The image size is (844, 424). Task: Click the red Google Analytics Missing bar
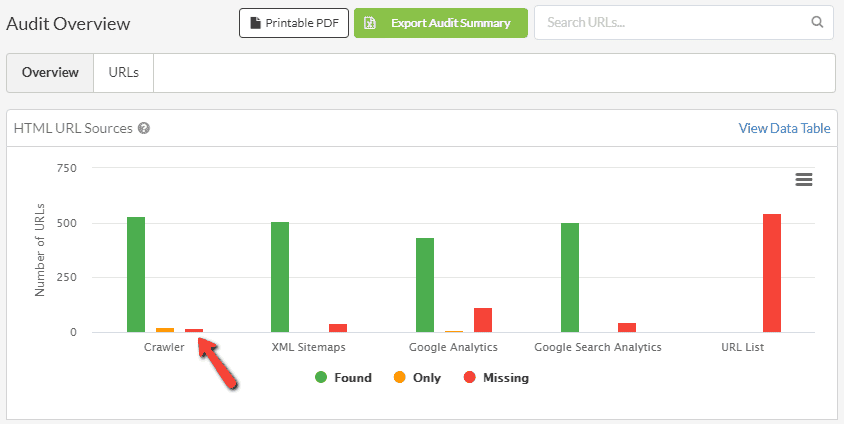coord(483,320)
